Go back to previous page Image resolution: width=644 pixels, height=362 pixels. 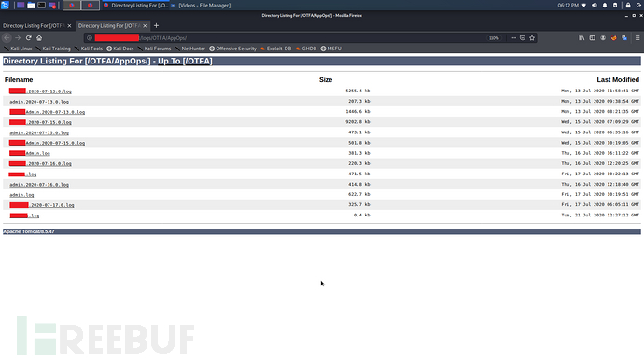coord(7,37)
